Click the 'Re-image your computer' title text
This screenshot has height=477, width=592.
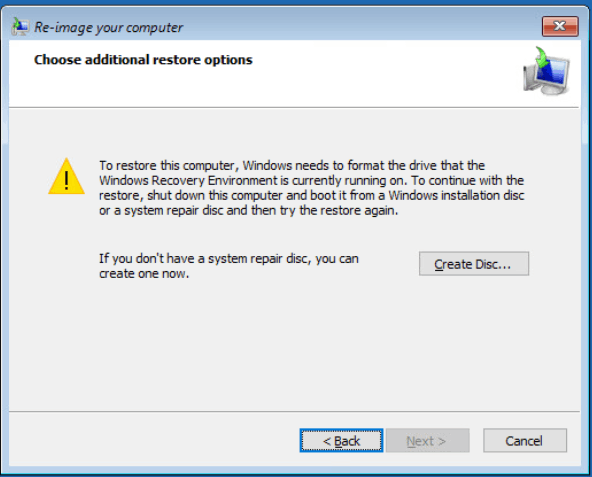tap(108, 28)
